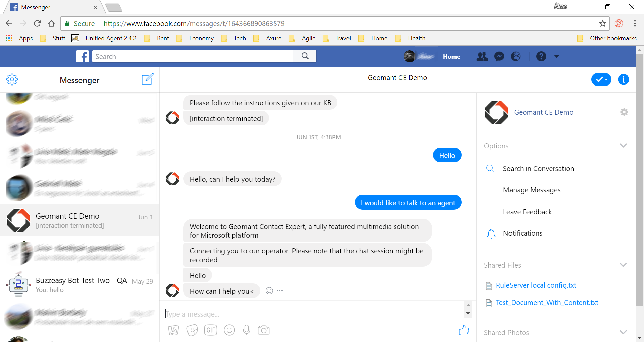Open Geomant CE Demo profile link
Screen dimensions: 644x342
pos(544,112)
